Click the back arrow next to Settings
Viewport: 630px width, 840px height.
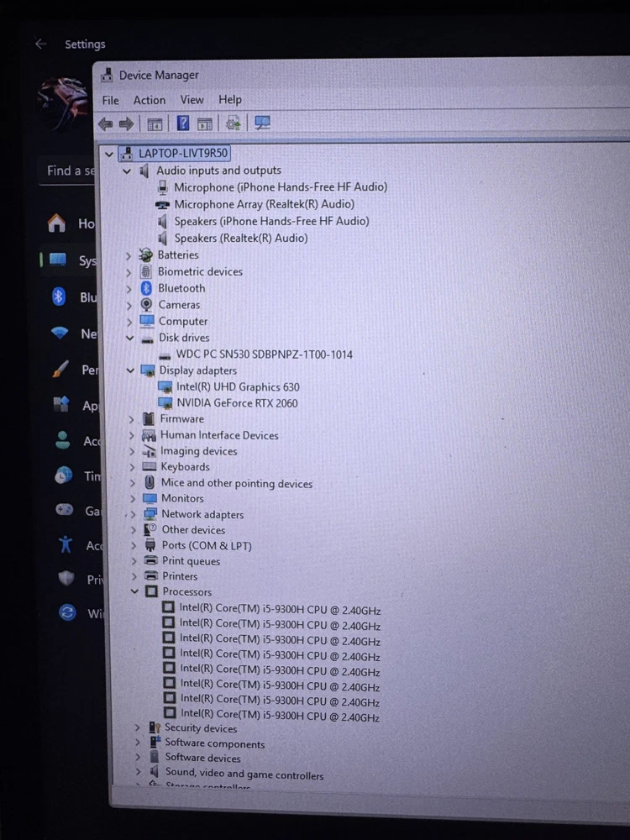[40, 44]
